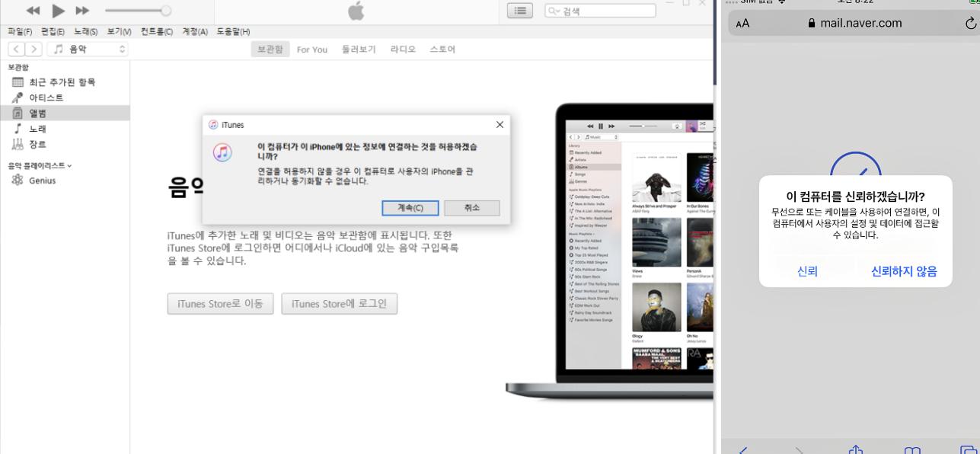
Task: Go to the previous track
Action: pyautogui.click(x=34, y=11)
